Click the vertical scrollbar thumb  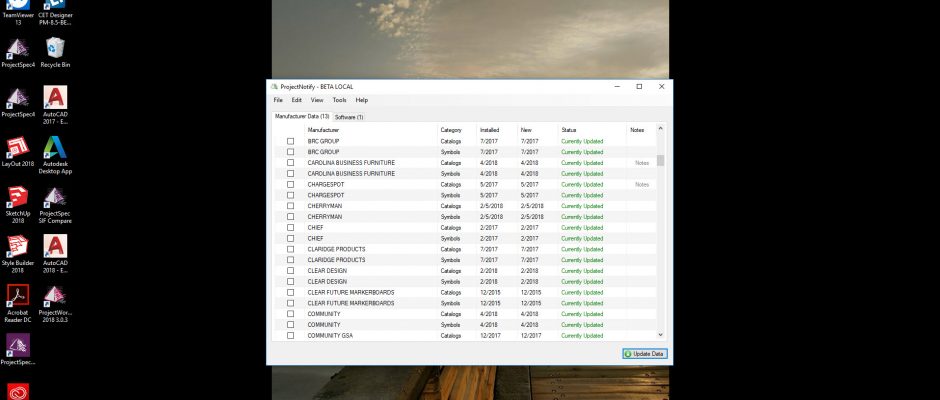pyautogui.click(x=661, y=160)
